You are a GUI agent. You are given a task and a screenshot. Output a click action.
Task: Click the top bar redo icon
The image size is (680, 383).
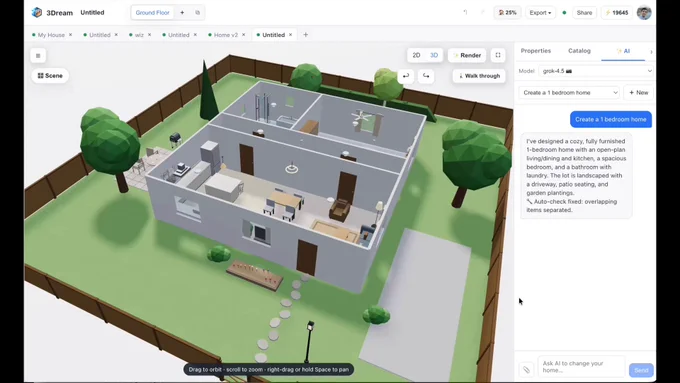482,13
